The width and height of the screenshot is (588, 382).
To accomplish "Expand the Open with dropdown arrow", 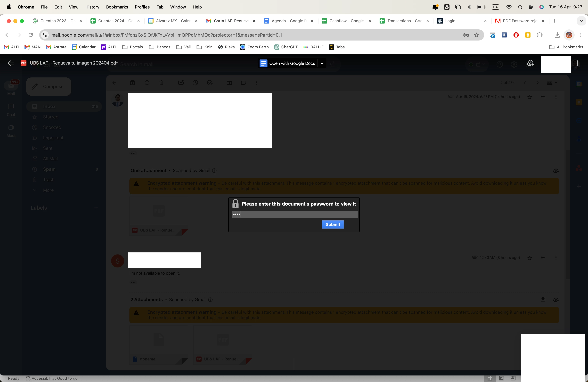I will (322, 64).
